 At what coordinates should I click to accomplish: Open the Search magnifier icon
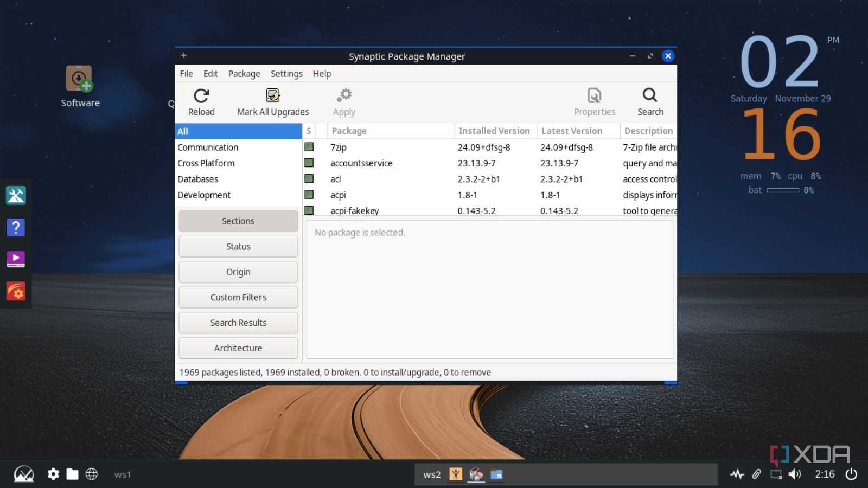[x=650, y=95]
